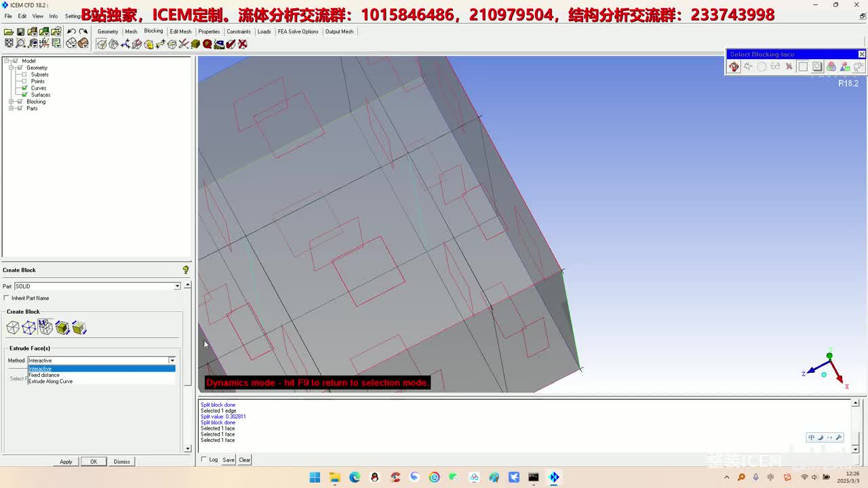Image resolution: width=868 pixels, height=488 pixels.
Task: Click the Zoom magnifier icon
Action: click(x=20, y=43)
